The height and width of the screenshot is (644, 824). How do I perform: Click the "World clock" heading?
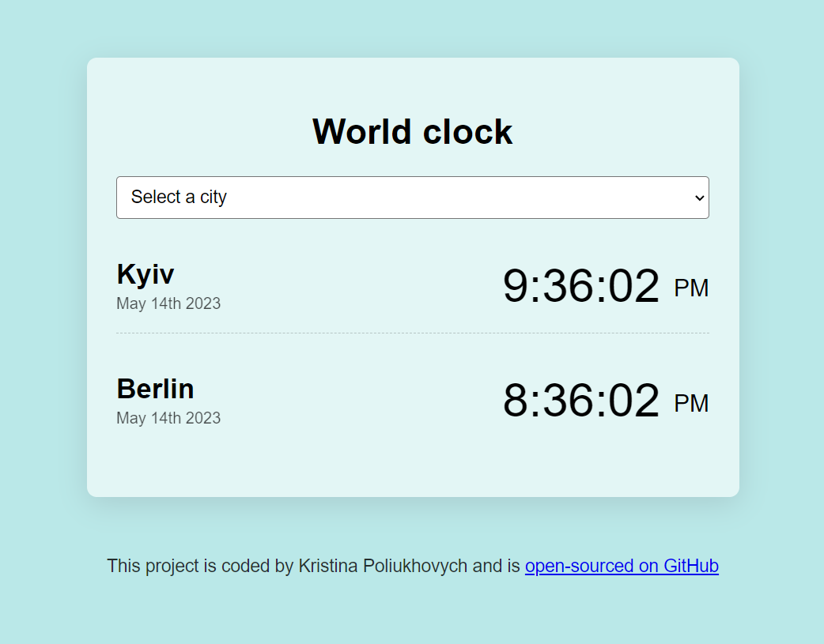pos(412,131)
